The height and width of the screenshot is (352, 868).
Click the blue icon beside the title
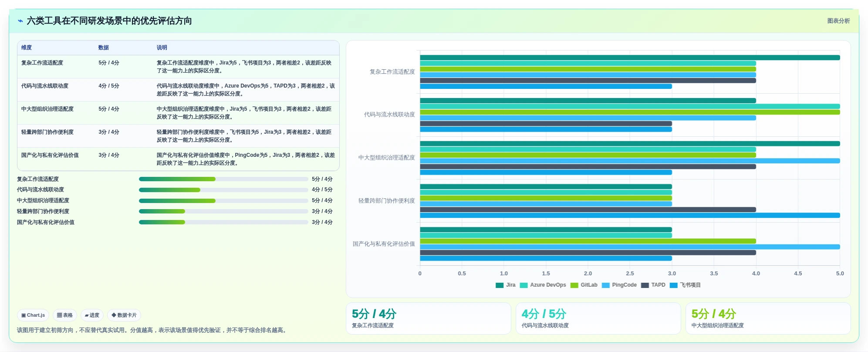tap(20, 21)
